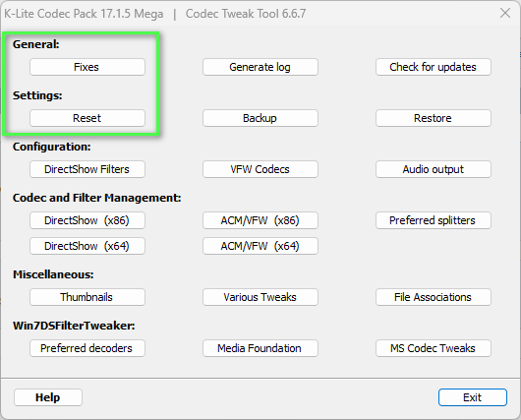Open MS Codec Tweaks
Image resolution: width=521 pixels, height=420 pixels.
tap(434, 348)
